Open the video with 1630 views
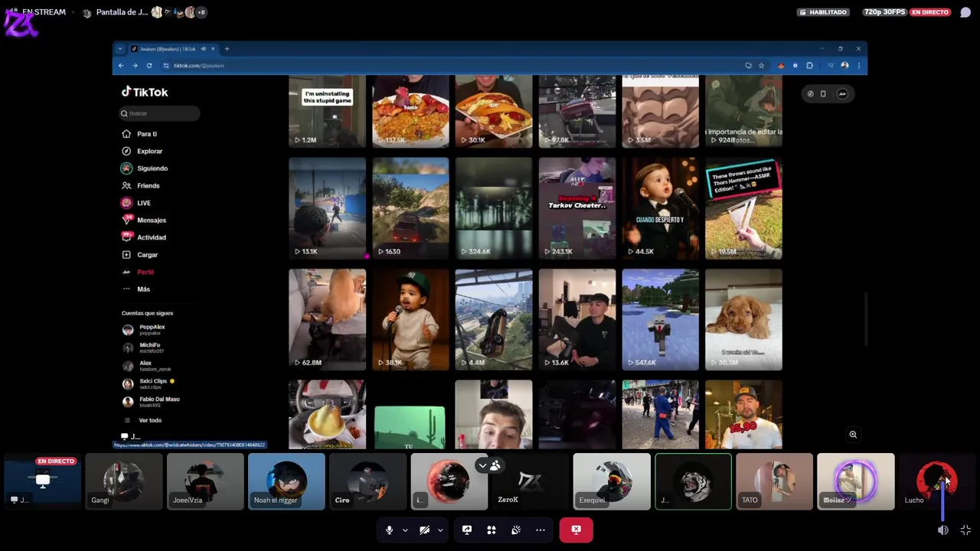980x551 pixels. pos(410,208)
